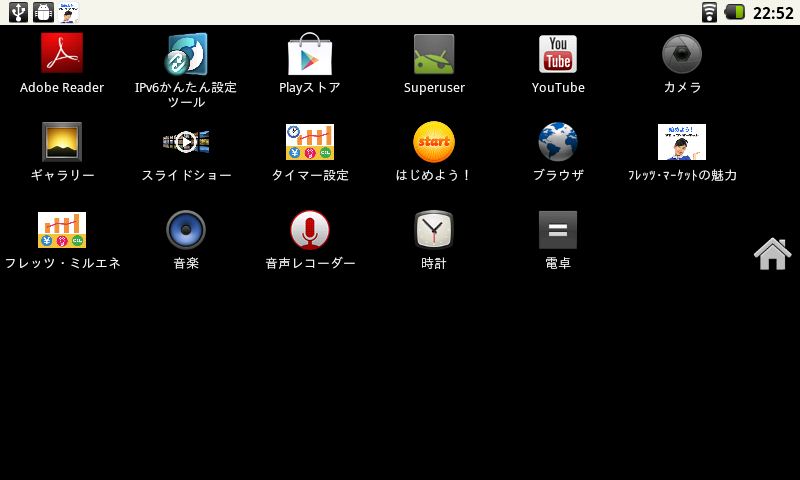Open the YouTube app

[558, 54]
